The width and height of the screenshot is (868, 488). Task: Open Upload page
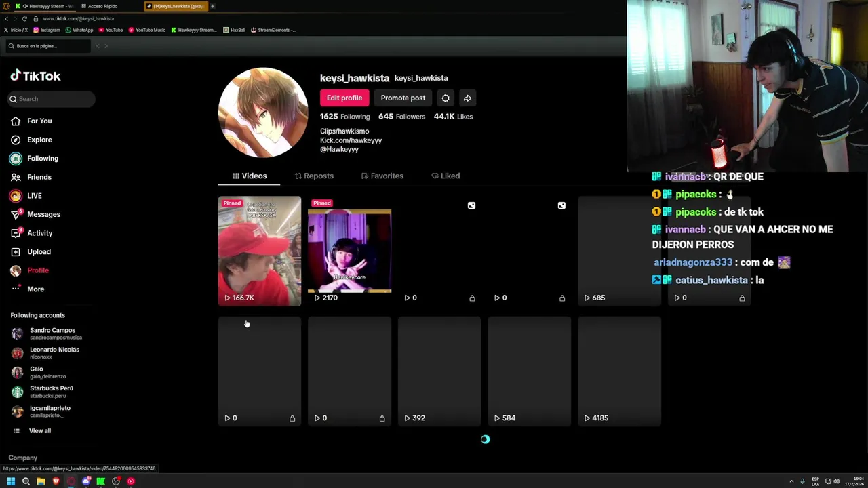tap(31, 251)
